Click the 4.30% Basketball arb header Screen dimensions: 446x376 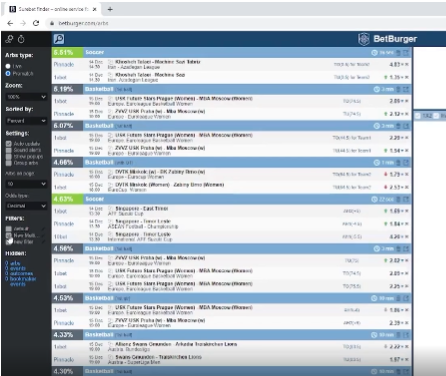[232, 371]
